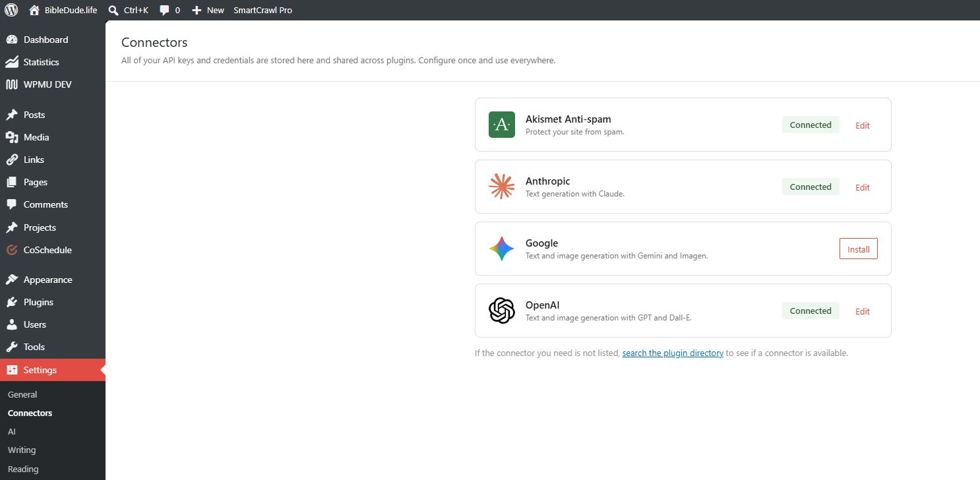Select the Connectors submenu item
The image size is (980, 480).
30,413
